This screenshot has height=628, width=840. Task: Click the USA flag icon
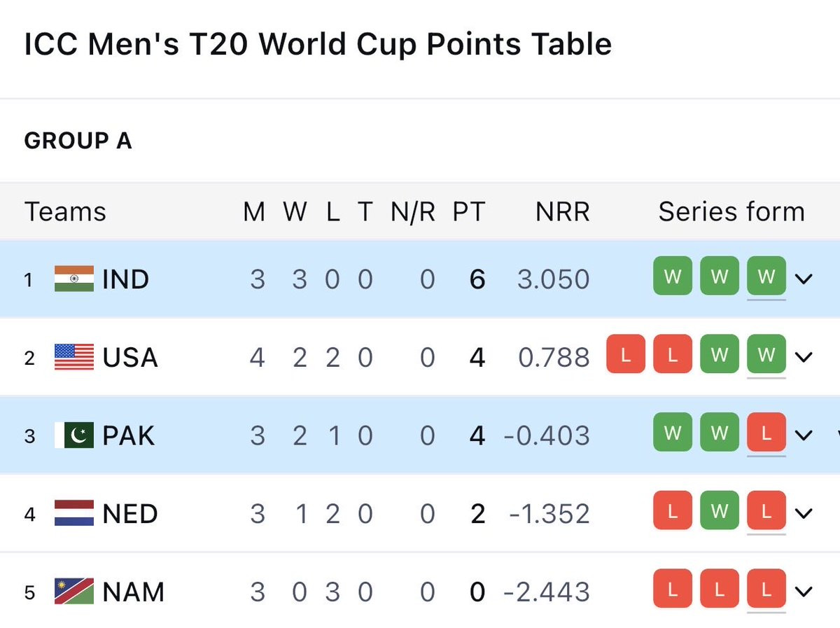(73, 357)
